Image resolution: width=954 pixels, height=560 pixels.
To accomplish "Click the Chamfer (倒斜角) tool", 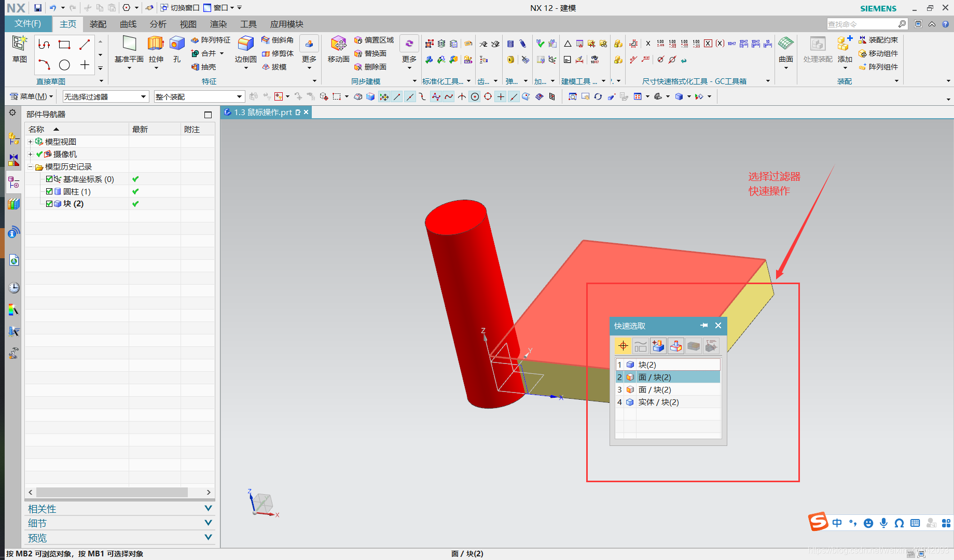I will click(278, 40).
